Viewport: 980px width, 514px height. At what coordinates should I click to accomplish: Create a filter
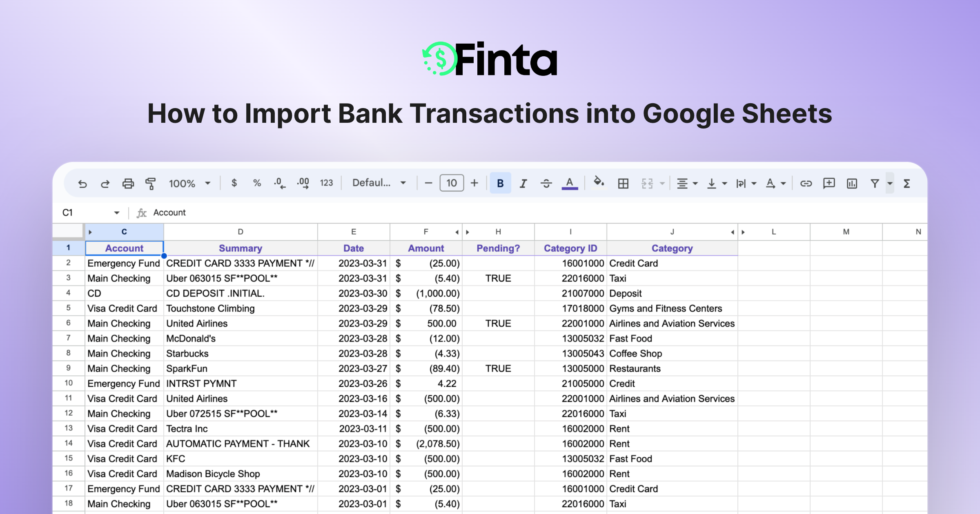point(875,183)
